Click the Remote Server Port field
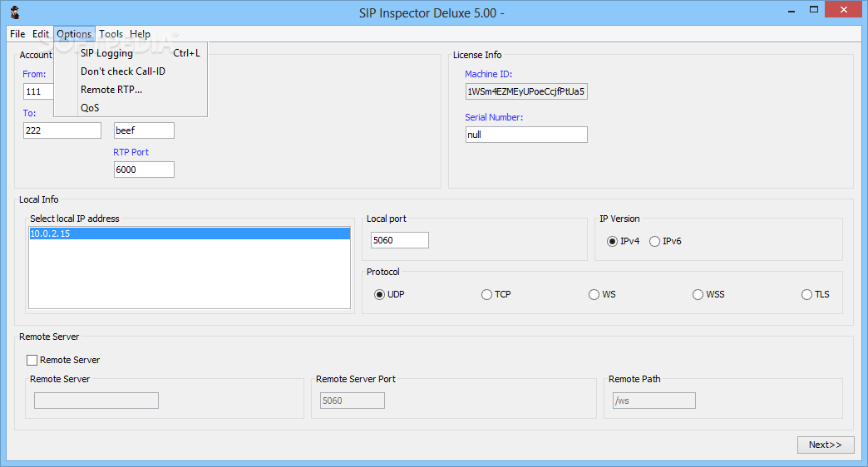The image size is (868, 467). pos(352,401)
